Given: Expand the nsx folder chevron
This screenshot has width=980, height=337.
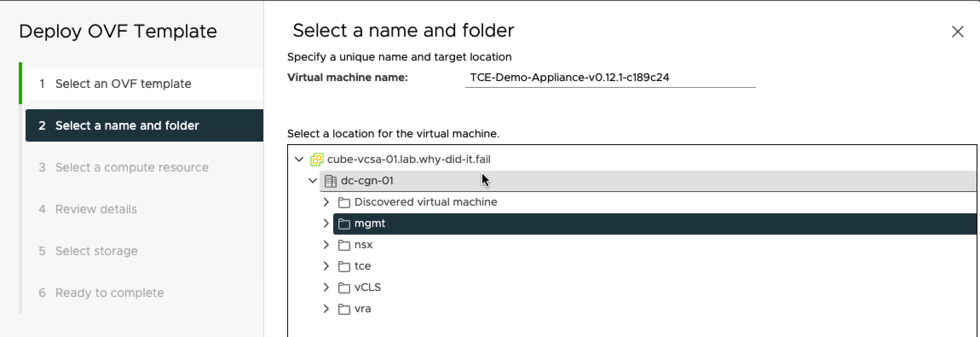Looking at the screenshot, I should pos(326,245).
